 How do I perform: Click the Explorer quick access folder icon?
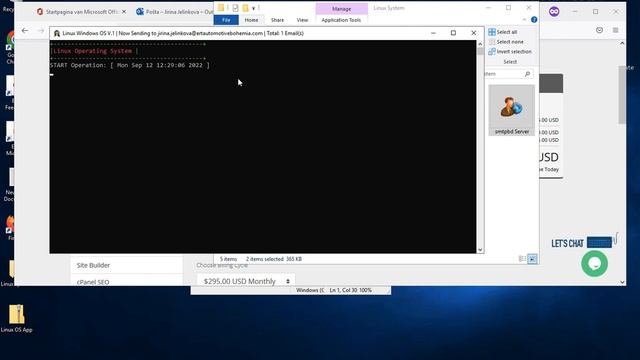click(x=221, y=8)
